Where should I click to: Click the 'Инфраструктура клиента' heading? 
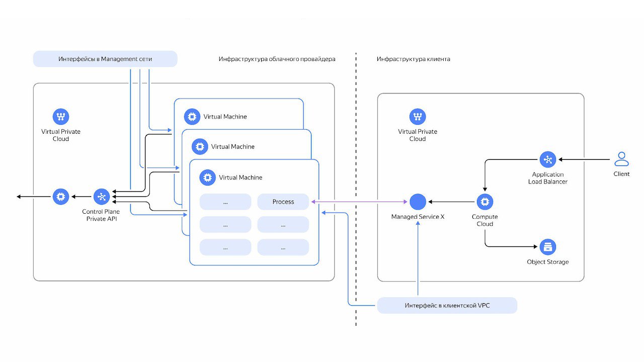click(414, 59)
